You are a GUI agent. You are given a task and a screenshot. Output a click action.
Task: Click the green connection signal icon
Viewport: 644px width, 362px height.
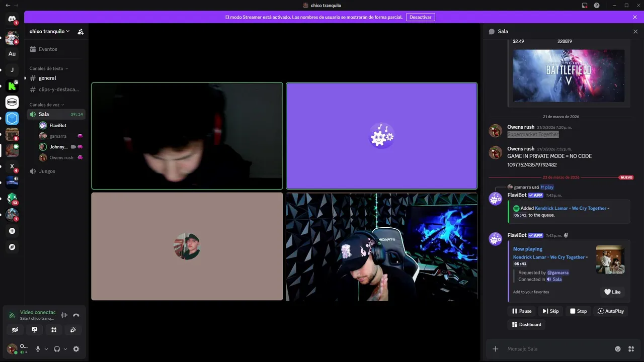point(12,315)
